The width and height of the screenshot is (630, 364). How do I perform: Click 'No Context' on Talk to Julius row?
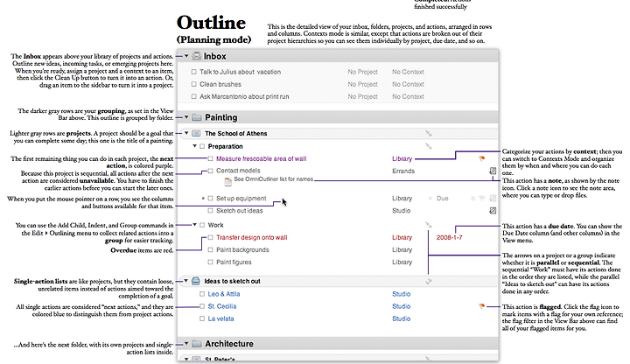(408, 72)
